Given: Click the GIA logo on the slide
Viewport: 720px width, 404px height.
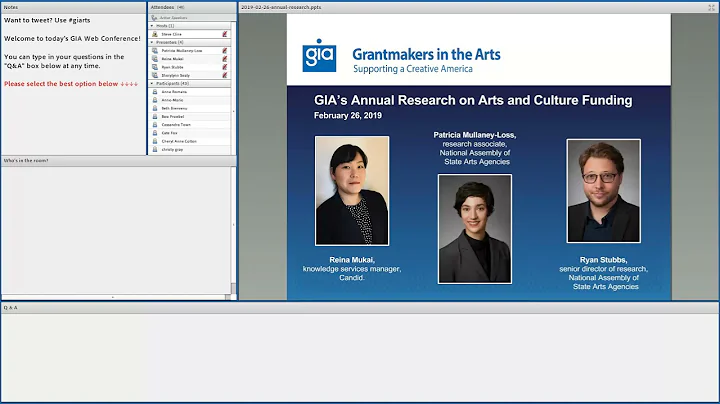Looking at the screenshot, I should (x=319, y=55).
